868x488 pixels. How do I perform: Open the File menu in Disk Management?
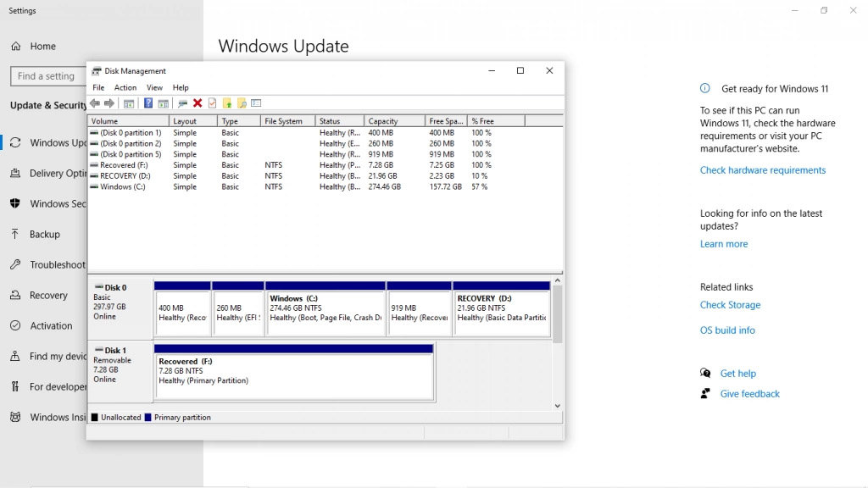(98, 87)
